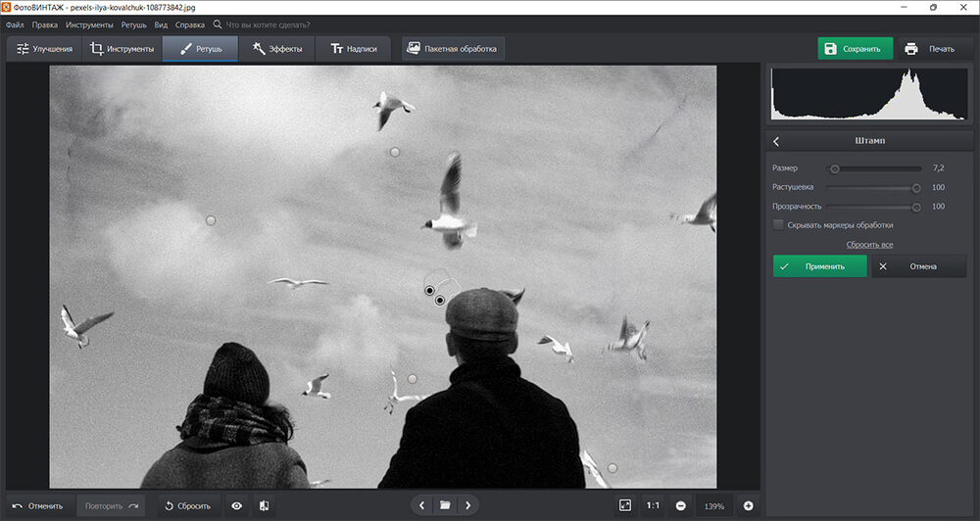
Task: Click 'Сбросить все' link
Action: (869, 245)
